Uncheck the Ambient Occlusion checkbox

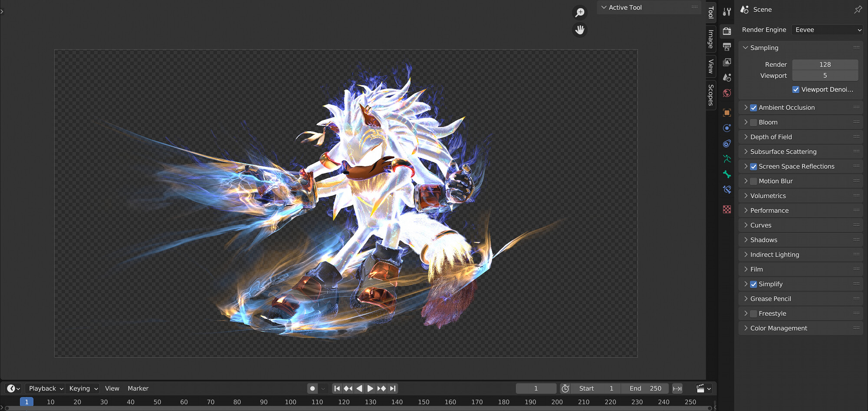click(x=753, y=108)
